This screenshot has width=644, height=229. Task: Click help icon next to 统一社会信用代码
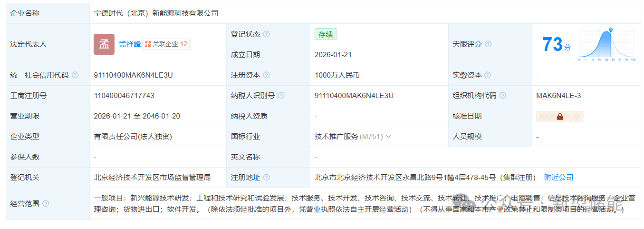point(75,75)
